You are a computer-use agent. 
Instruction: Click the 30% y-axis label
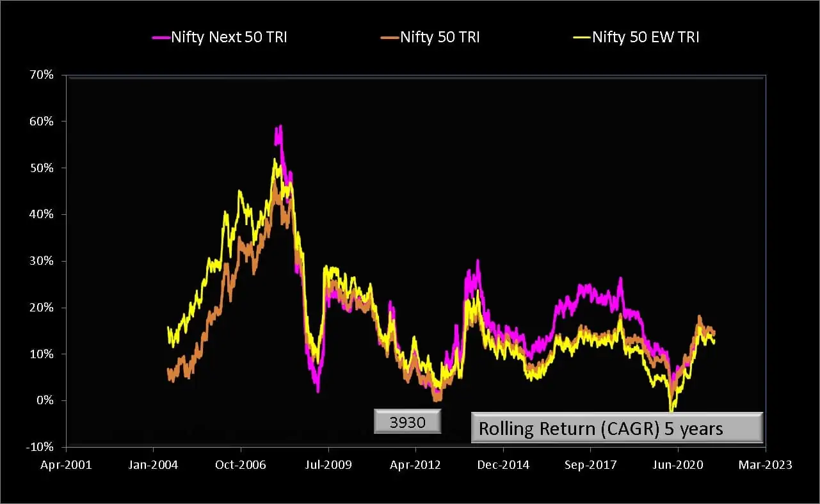(41, 261)
